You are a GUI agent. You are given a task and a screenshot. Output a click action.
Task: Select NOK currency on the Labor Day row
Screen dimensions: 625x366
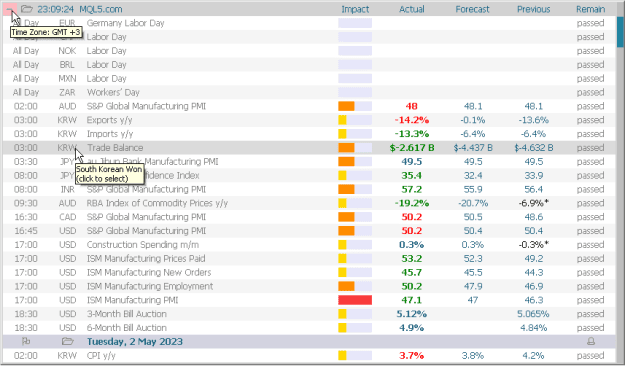[67, 51]
